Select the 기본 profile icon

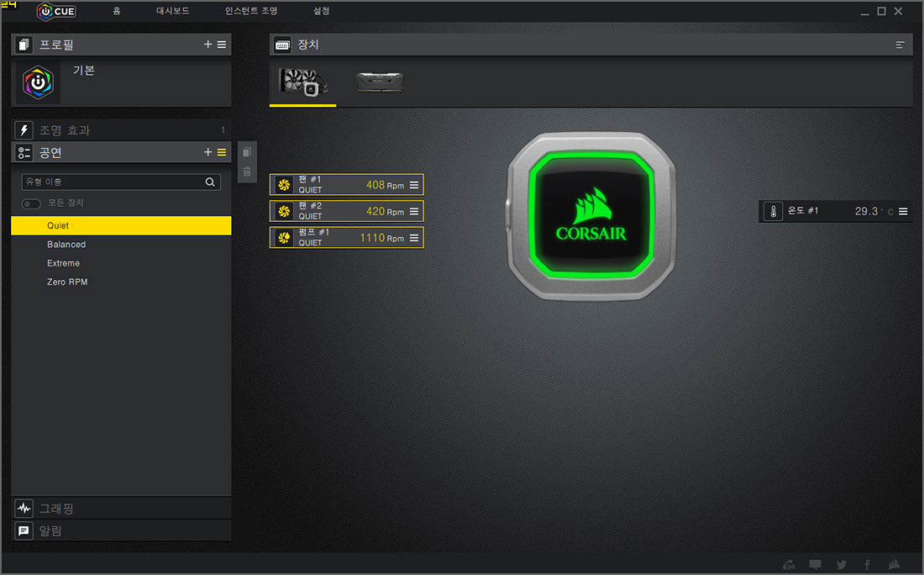tap(39, 82)
